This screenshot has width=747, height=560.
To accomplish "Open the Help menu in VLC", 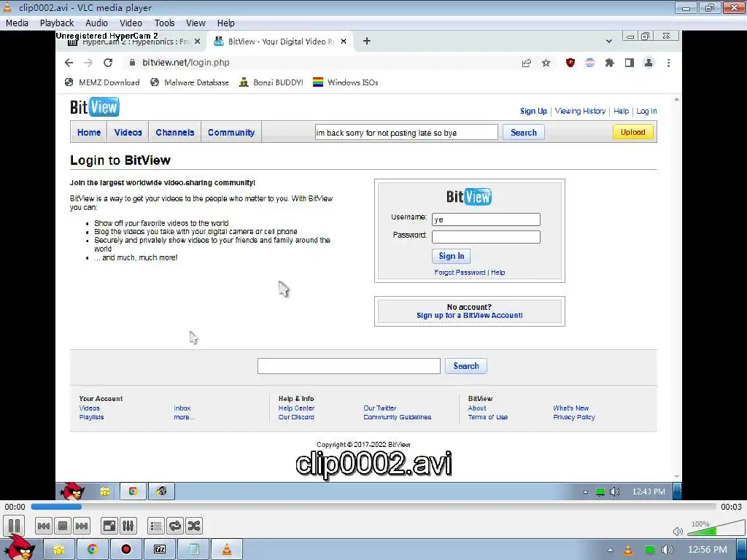I will pyautogui.click(x=226, y=23).
